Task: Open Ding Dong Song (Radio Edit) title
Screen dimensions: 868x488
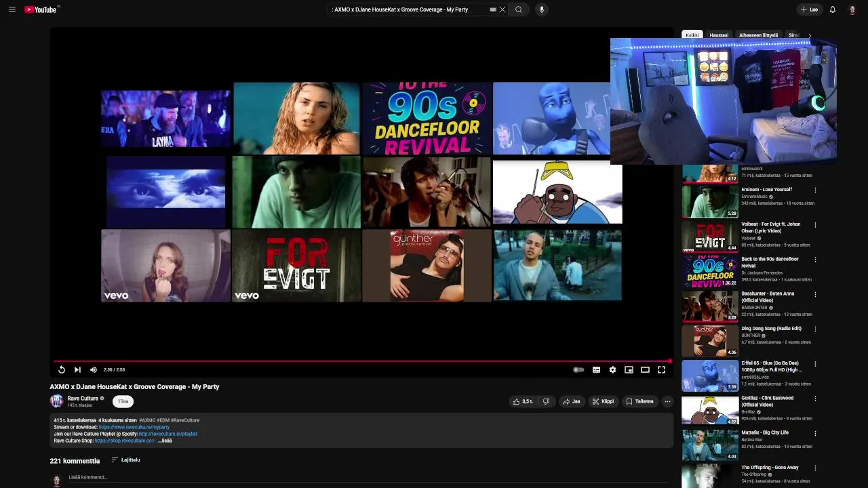Action: (771, 329)
